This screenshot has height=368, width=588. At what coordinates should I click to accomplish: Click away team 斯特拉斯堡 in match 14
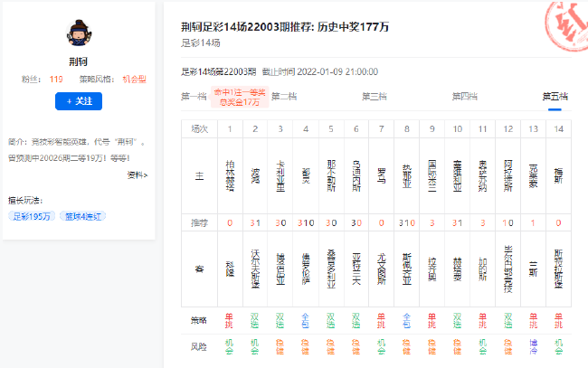pos(559,269)
